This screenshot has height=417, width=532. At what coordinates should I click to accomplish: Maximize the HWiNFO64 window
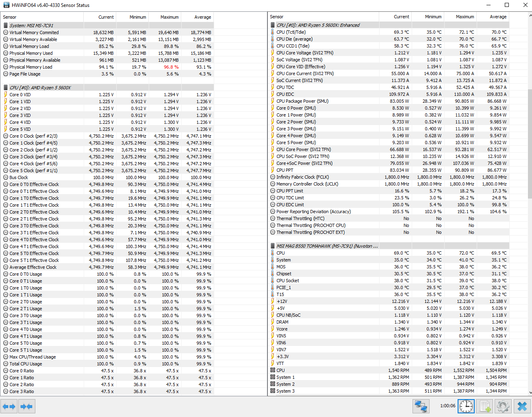point(507,5)
